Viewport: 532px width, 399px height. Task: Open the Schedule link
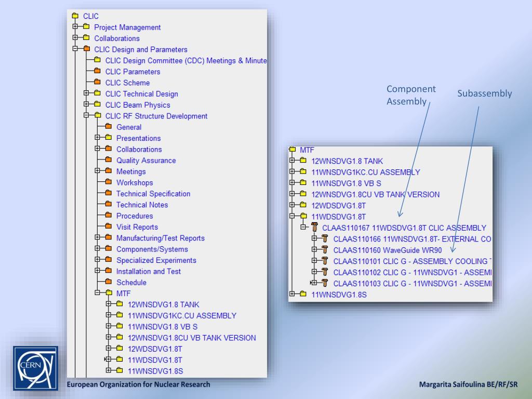point(131,283)
